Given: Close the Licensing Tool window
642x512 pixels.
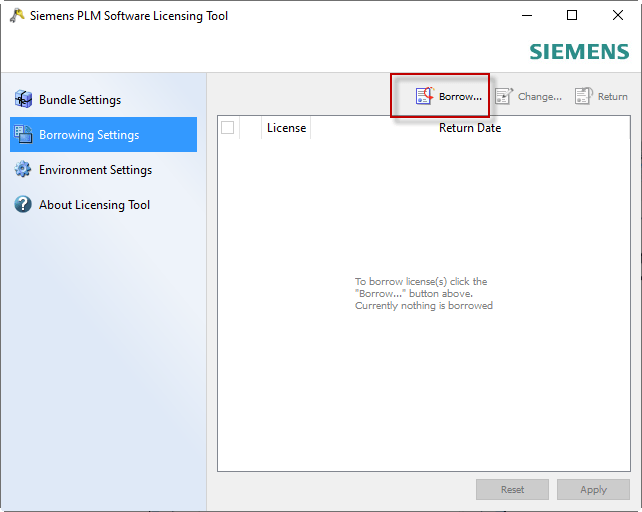Looking at the screenshot, I should 618,16.
